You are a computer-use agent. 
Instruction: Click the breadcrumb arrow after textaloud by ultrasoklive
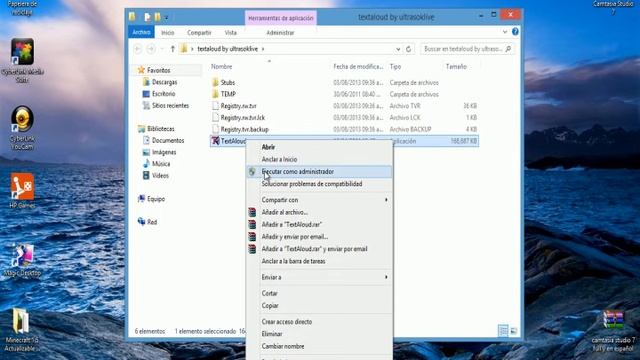click(x=263, y=49)
